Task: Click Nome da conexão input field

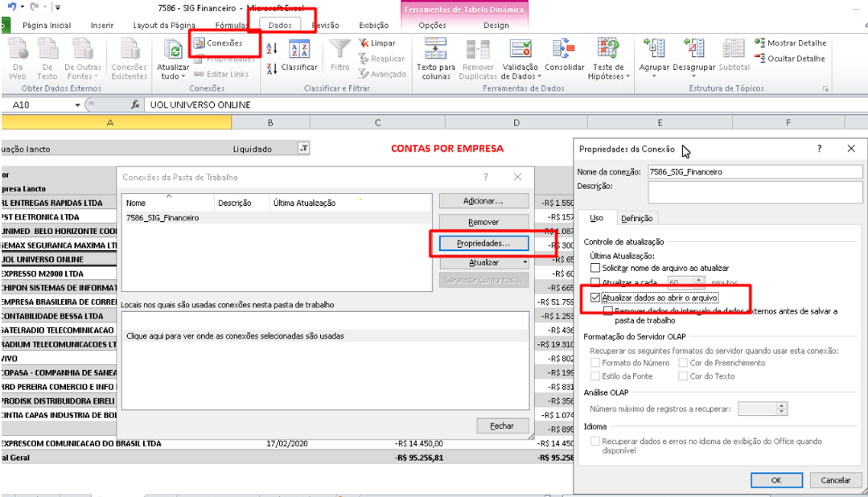Action: [755, 171]
